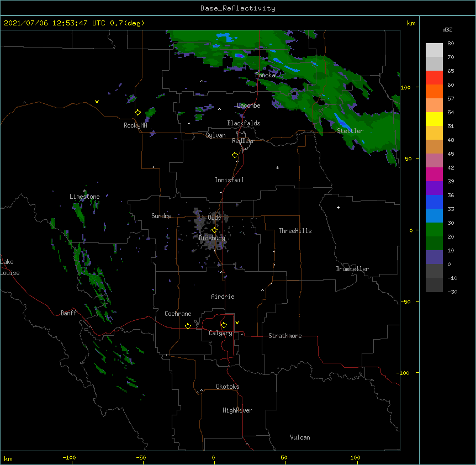
Task: Click the asterisk marker above Limestone label
Action: pos(85,191)
